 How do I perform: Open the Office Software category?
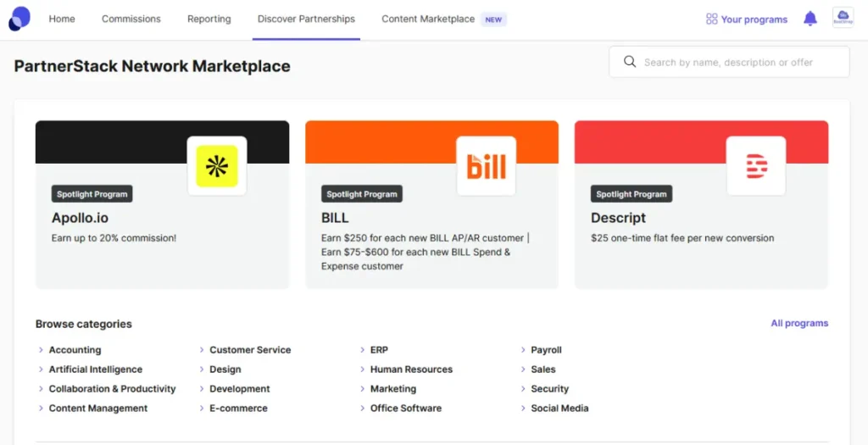(406, 408)
